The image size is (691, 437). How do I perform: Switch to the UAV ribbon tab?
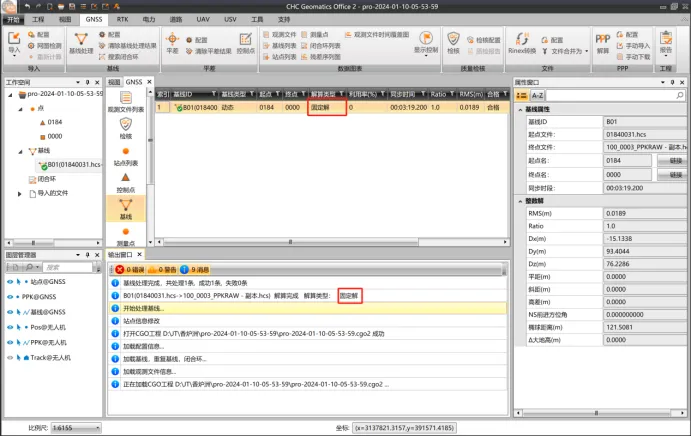point(203,19)
